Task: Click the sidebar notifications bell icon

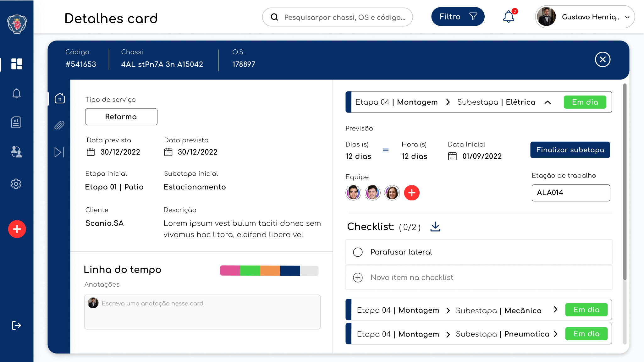Action: [x=16, y=93]
